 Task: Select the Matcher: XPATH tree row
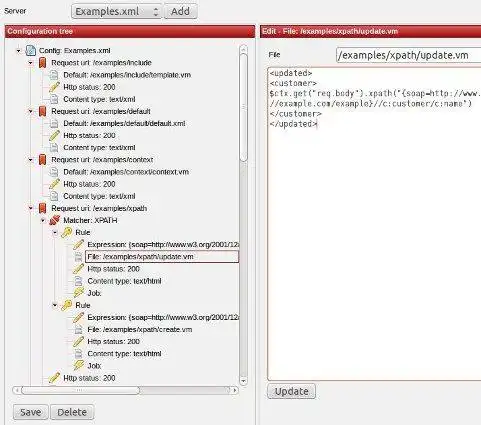click(90, 220)
